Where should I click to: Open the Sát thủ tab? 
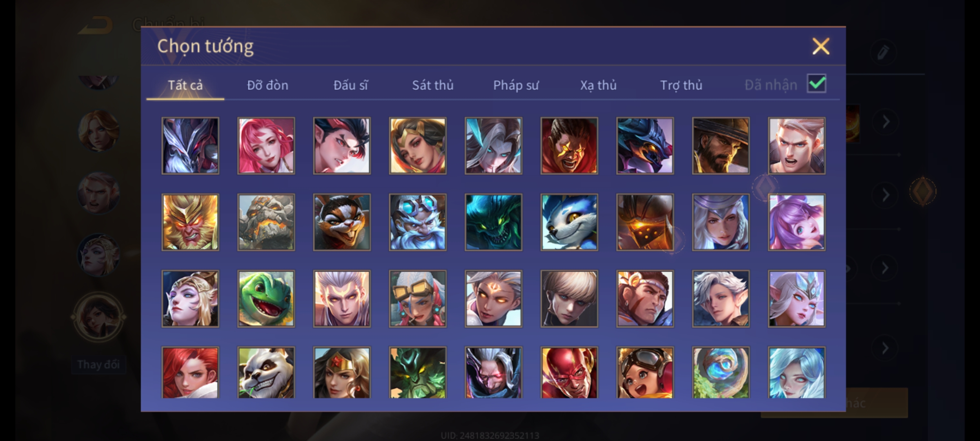[433, 85]
